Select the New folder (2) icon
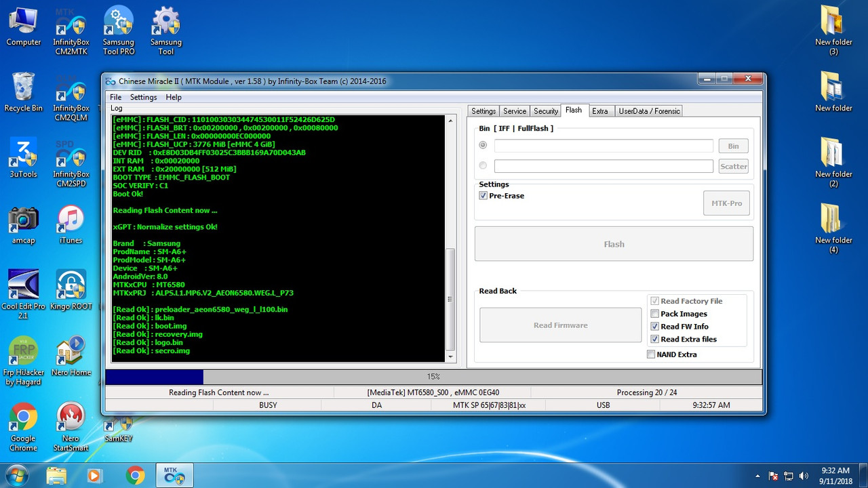 [833, 163]
